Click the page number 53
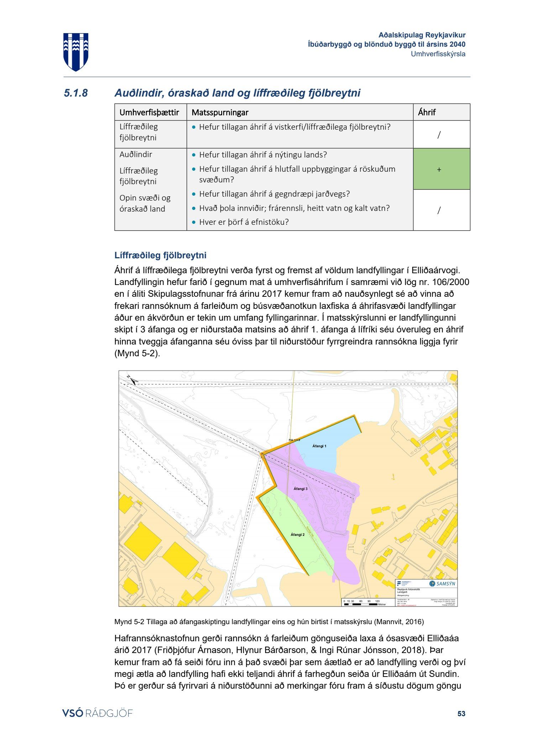 pyautogui.click(x=461, y=713)
